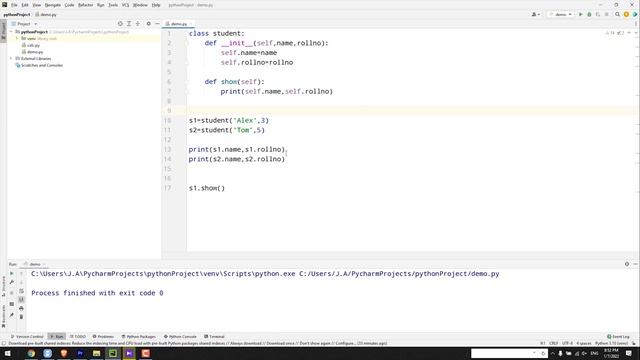Viewport: 640px width, 360px height.
Task: Open the Bookmarks side tool window
Action: (4, 316)
